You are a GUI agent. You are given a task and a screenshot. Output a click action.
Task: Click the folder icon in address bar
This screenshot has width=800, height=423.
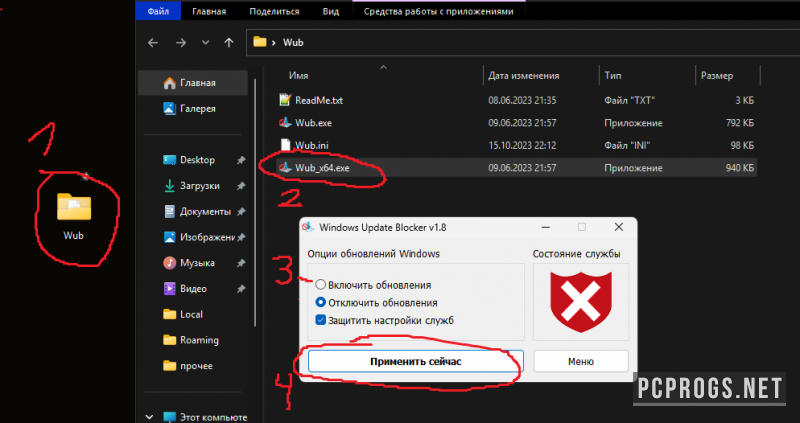pyautogui.click(x=260, y=42)
